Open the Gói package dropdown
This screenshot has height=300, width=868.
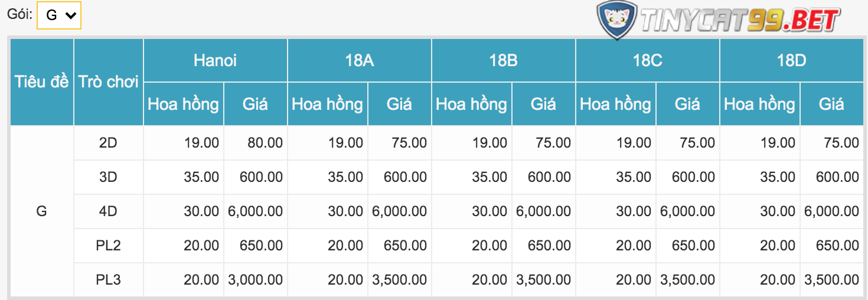(x=58, y=15)
